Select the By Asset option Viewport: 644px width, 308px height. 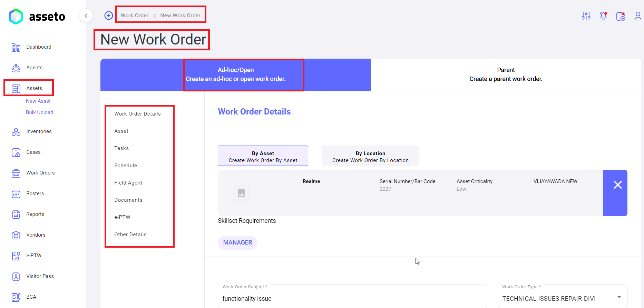pos(263,157)
